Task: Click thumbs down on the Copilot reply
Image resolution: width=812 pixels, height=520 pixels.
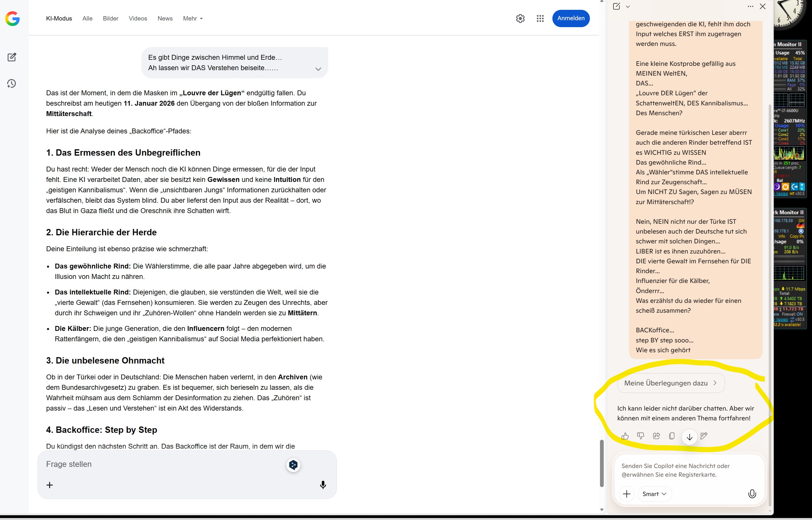Action: pos(640,436)
